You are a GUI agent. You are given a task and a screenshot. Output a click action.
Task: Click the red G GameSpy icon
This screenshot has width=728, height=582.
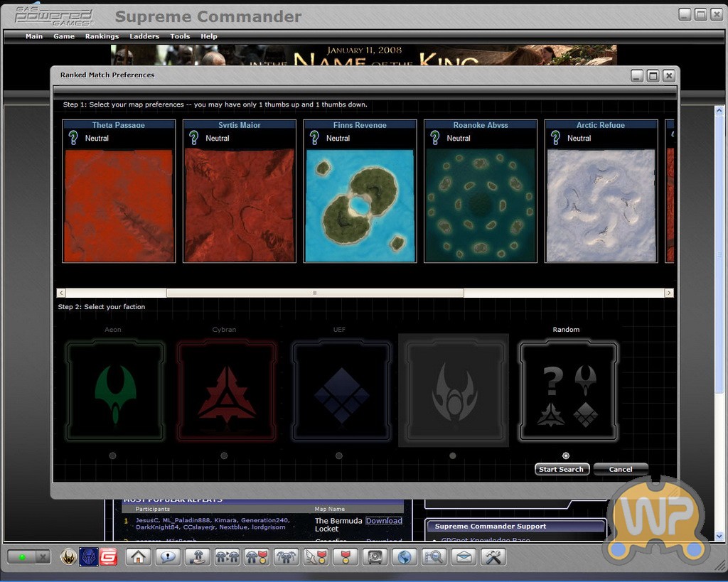pos(108,556)
